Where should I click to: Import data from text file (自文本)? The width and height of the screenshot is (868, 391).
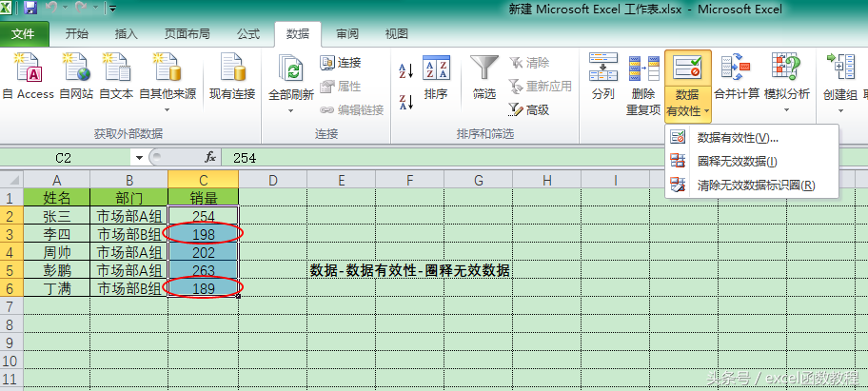(x=116, y=76)
